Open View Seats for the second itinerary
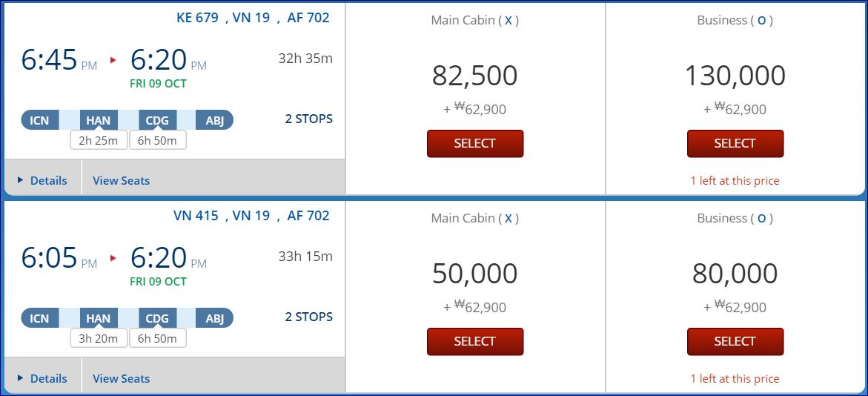The height and width of the screenshot is (396, 868). 121,378
